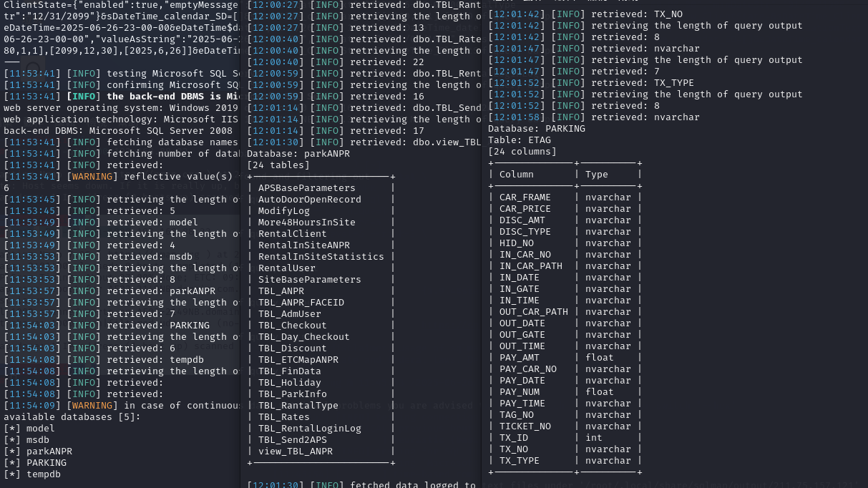Select 'HID_NO' column name
This screenshot has height=488, width=868.
(x=517, y=243)
